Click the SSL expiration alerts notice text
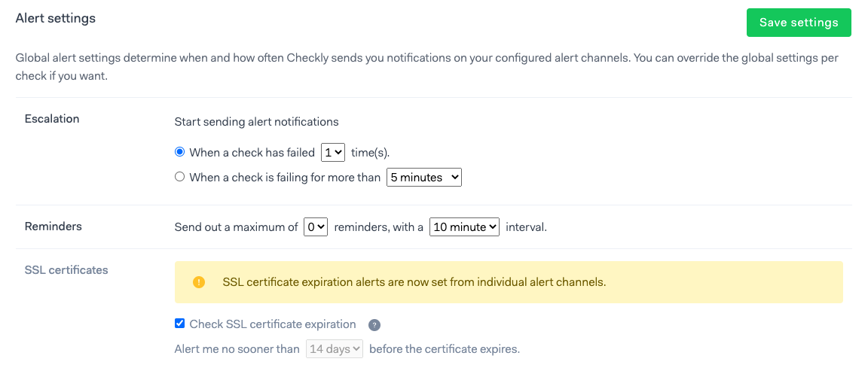This screenshot has width=868, height=377. click(414, 282)
